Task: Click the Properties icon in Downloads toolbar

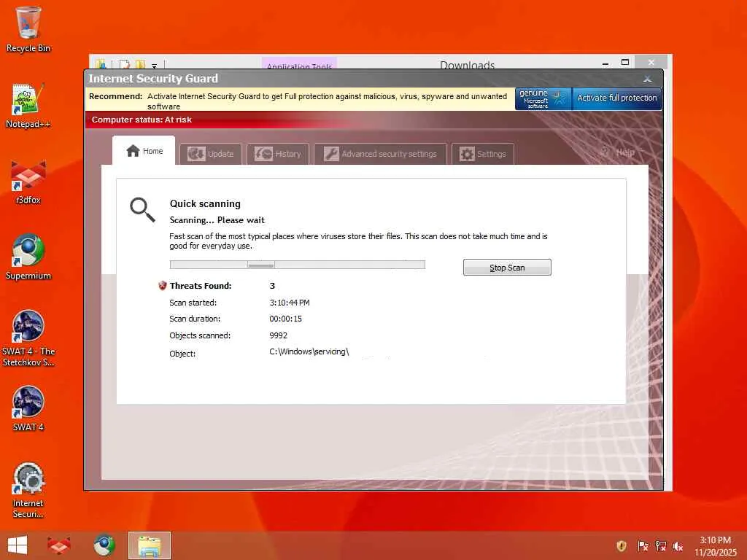Action: tap(124, 64)
